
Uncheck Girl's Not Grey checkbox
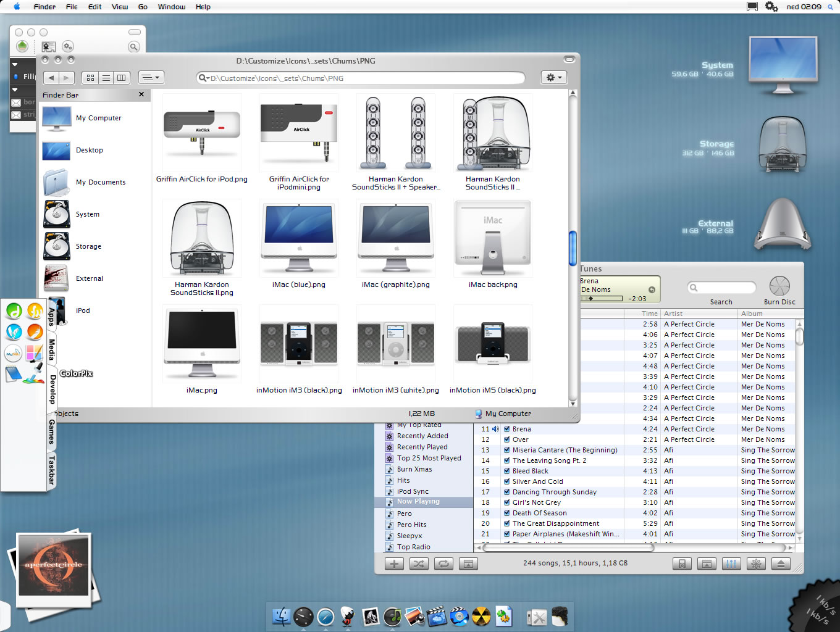pos(506,502)
